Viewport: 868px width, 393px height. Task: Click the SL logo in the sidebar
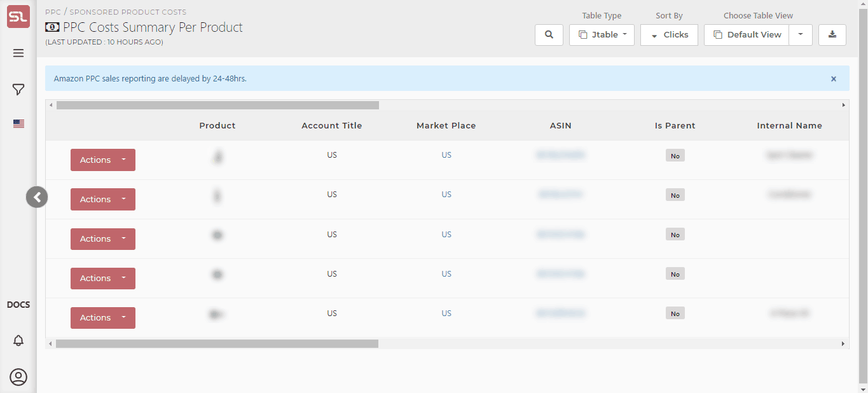(18, 17)
